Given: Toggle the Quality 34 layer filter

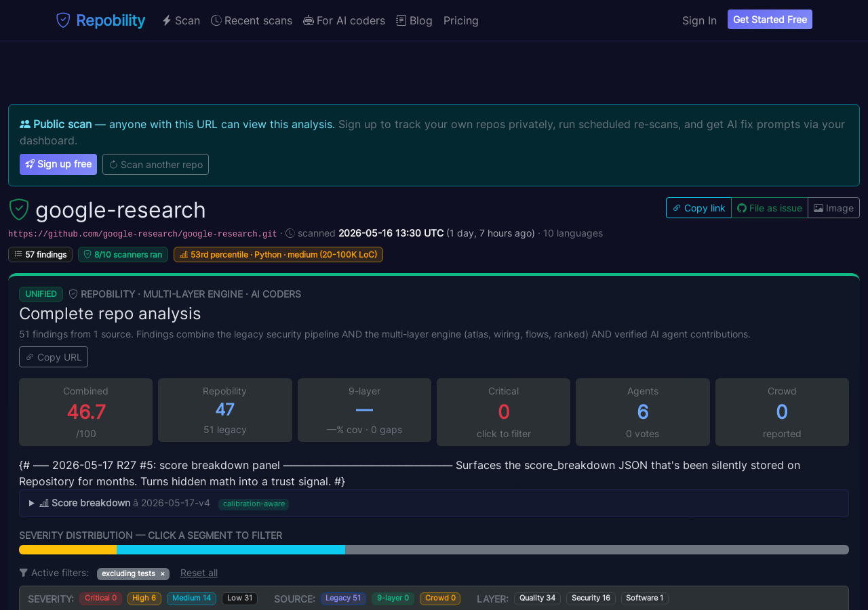Looking at the screenshot, I should point(537,598).
